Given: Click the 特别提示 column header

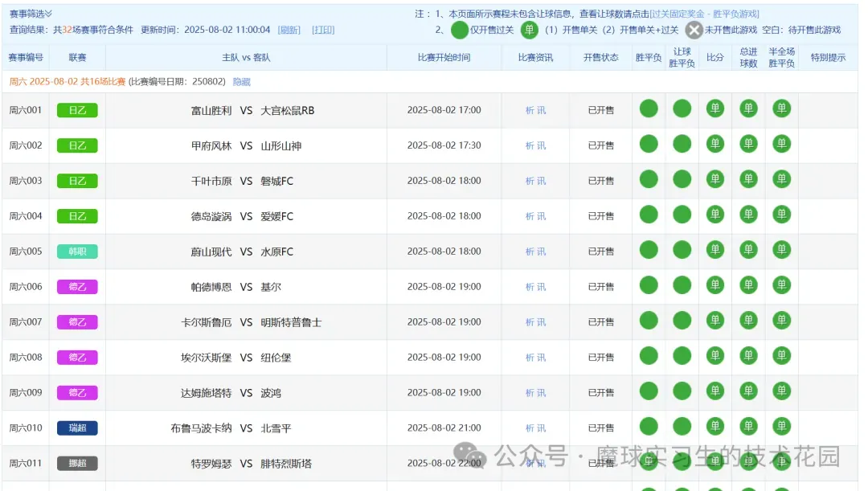Looking at the screenshot, I should pos(828,58).
